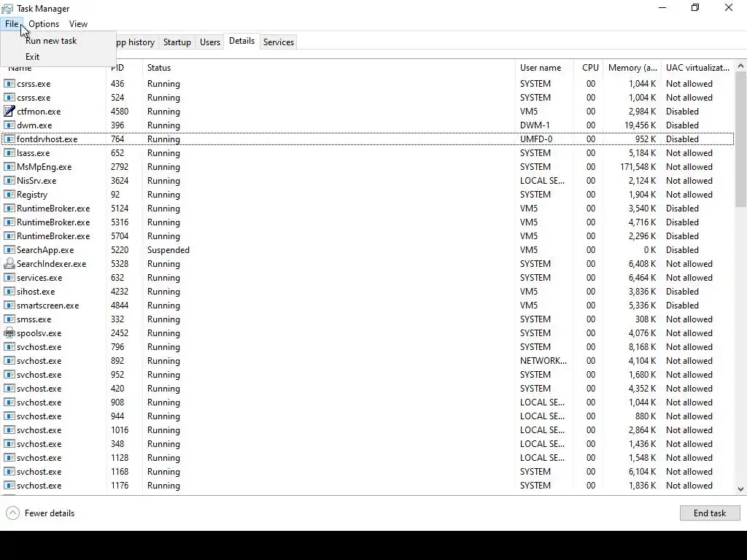The width and height of the screenshot is (747, 560).
Task: Sort by the User name column header
Action: pyautogui.click(x=544, y=68)
